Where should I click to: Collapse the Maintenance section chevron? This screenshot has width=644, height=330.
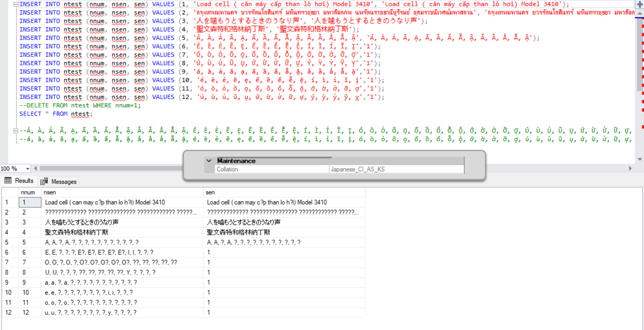pyautogui.click(x=209, y=160)
